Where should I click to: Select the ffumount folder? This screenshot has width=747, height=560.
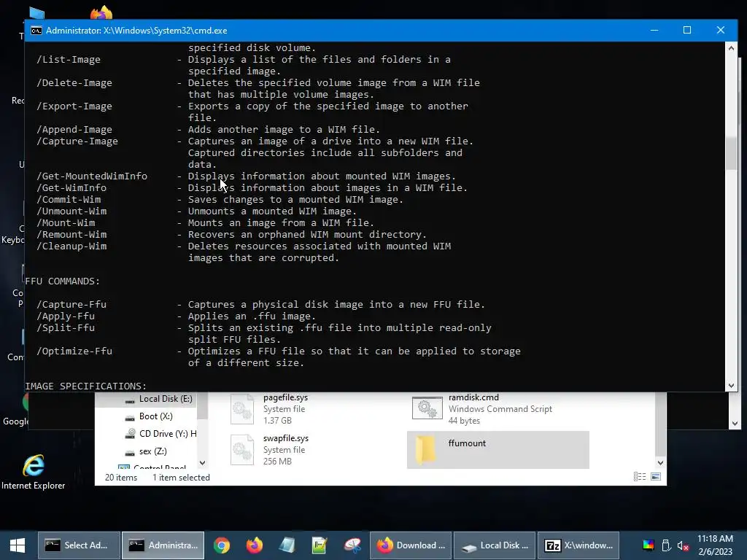(498, 449)
